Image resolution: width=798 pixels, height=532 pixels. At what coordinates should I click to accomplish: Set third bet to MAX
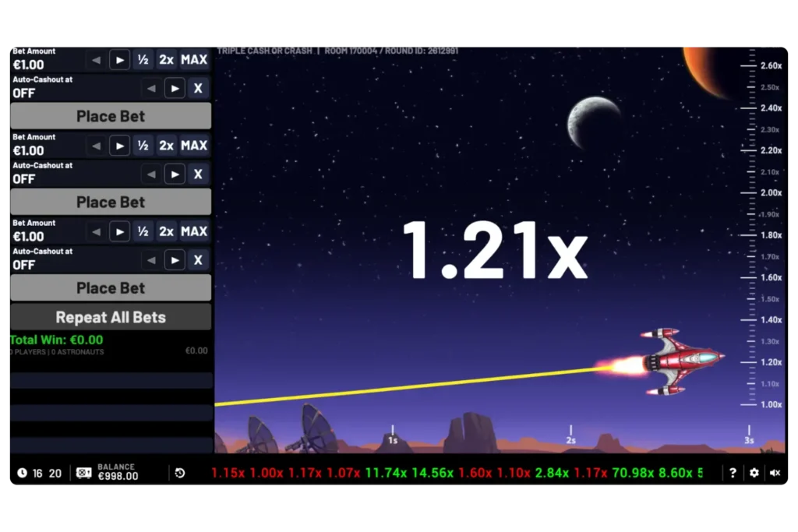tap(194, 231)
